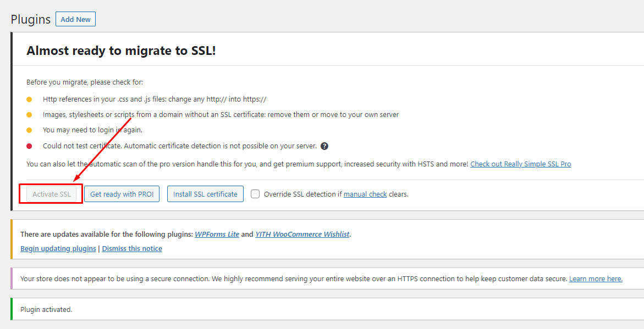The image size is (644, 329).
Task: Click yellow dot beside Images, stylesheets item
Action: (x=29, y=115)
